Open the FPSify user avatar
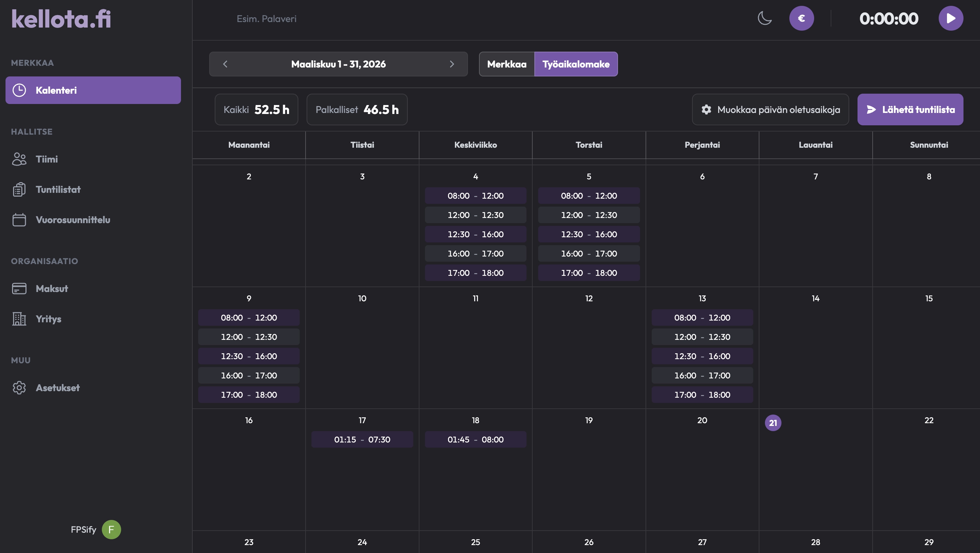The width and height of the screenshot is (980, 553). [111, 529]
